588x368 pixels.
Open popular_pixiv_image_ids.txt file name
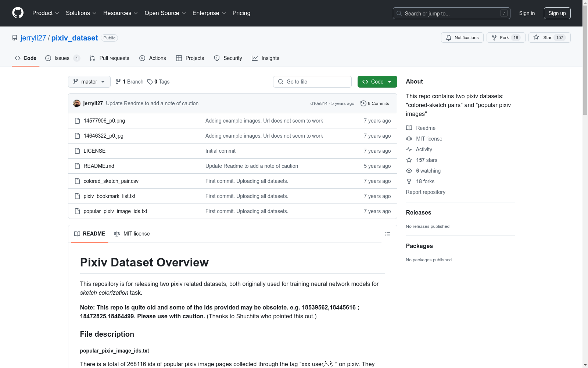coord(115,211)
